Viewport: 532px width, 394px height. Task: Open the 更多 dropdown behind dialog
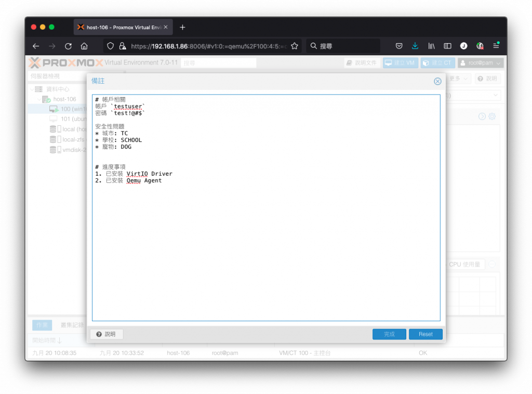tap(458, 78)
